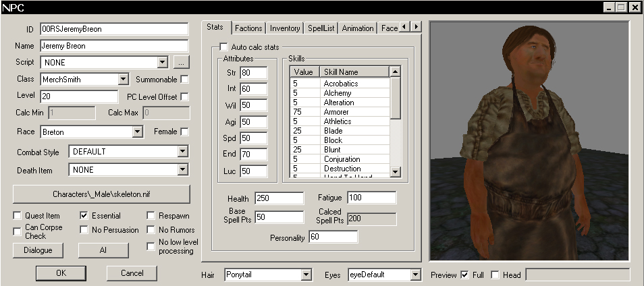Open the Class dropdown
This screenshot has width=644, height=286.
(123, 80)
